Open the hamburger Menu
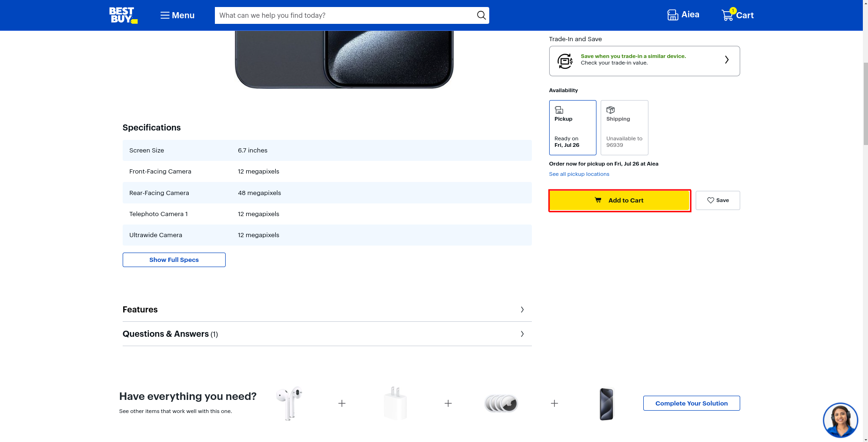Viewport: 868px width, 442px height. pos(177,15)
